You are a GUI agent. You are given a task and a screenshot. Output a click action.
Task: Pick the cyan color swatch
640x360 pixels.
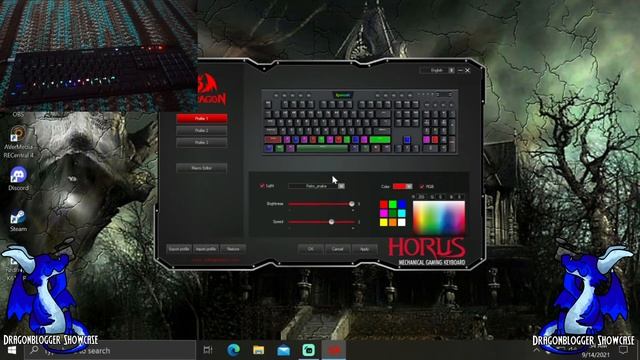coord(402,213)
